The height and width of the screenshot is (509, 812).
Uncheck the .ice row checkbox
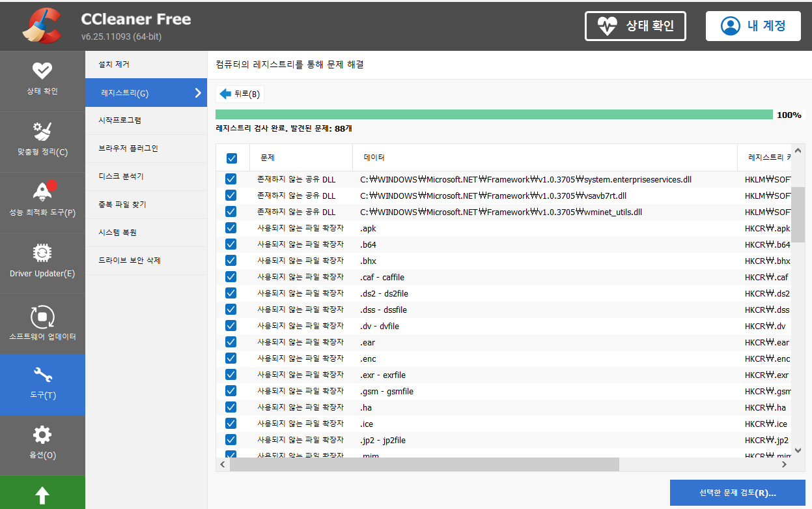[x=231, y=424]
